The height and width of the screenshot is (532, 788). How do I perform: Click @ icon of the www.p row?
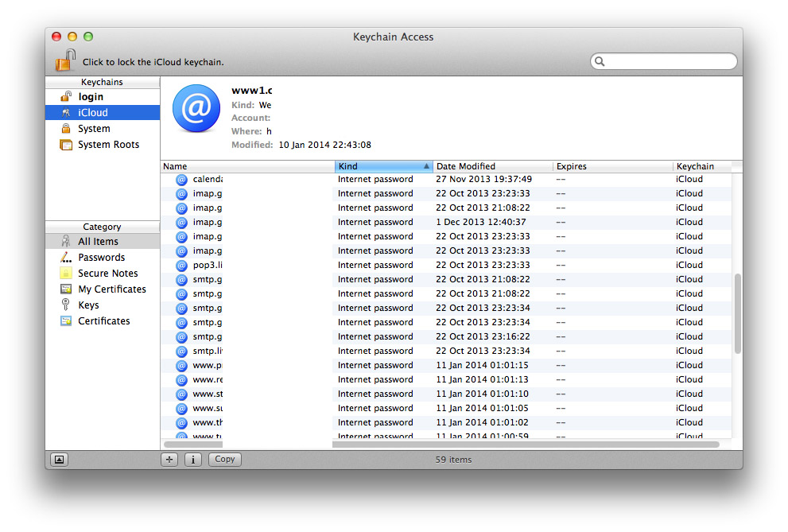(x=181, y=365)
